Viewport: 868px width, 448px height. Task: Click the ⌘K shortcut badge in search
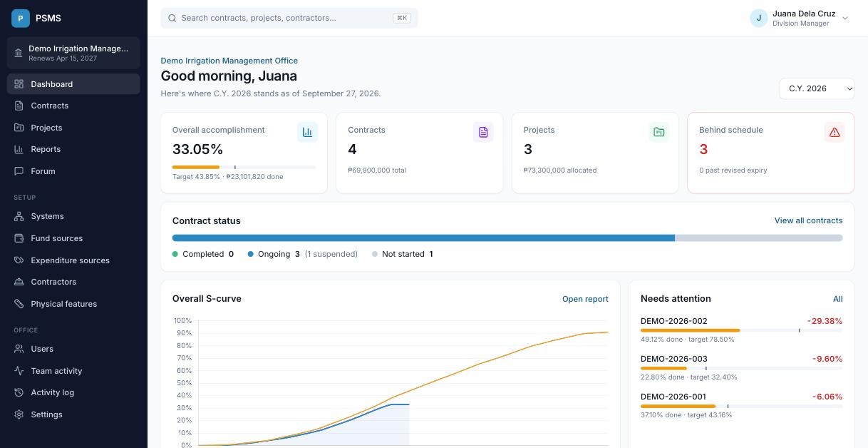coord(402,18)
